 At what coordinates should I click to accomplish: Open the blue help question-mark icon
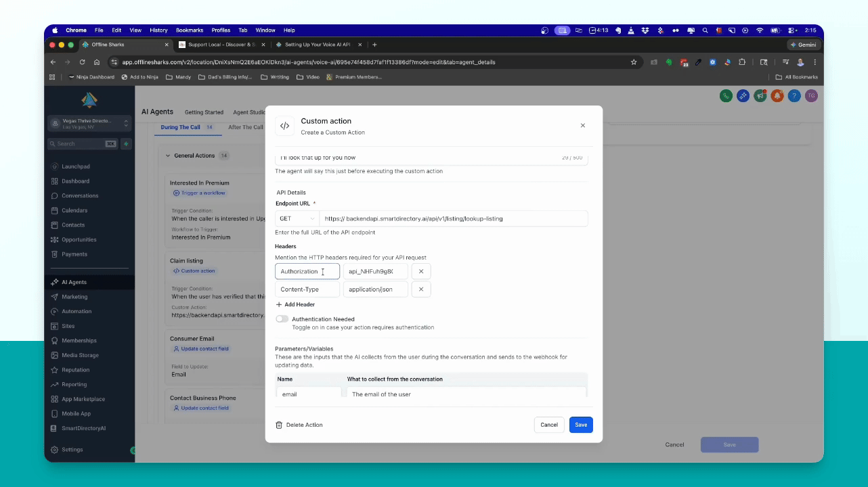click(794, 96)
